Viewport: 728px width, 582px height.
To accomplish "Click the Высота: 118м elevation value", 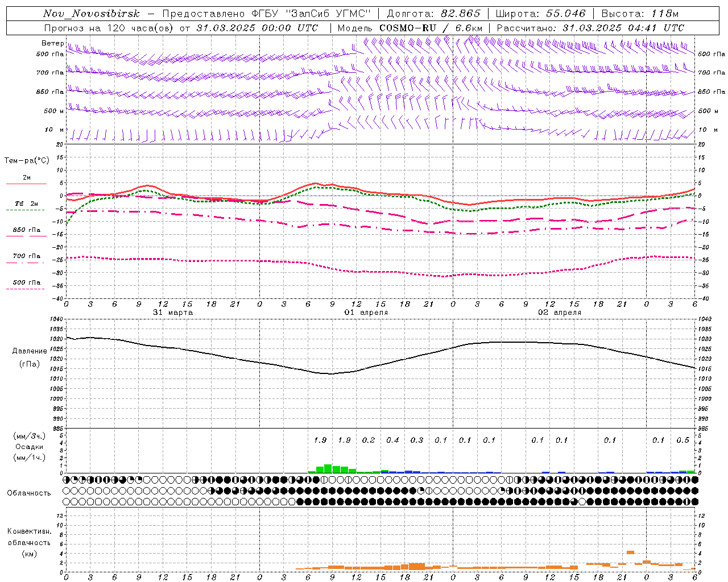I will (640, 14).
